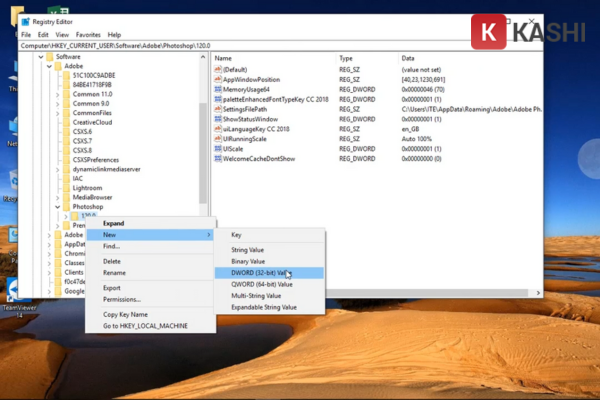Click the Registry Editor title bar icon

point(26,22)
